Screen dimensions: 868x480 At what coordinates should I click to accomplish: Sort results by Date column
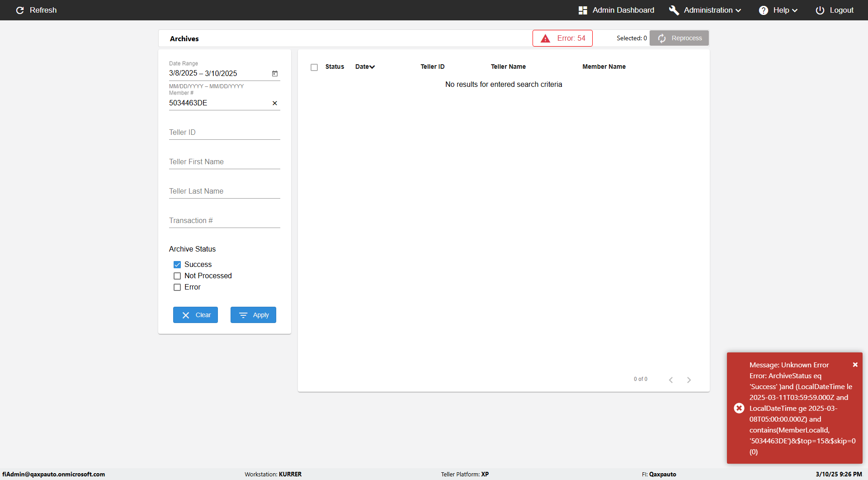tap(365, 67)
